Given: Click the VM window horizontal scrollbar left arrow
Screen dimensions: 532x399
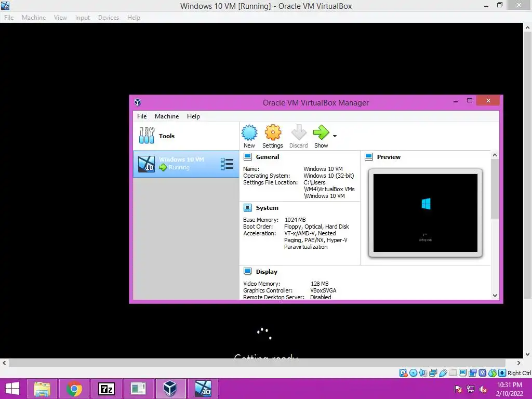Looking at the screenshot, I should 4,363.
